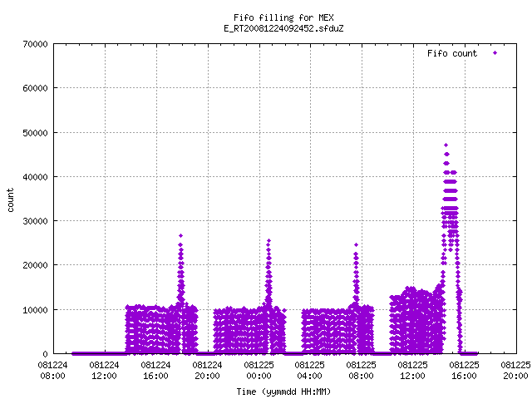Screen dimensions: 532x399
Task: Click the top point of the 081224 18:00 spike
Action: tap(181, 235)
